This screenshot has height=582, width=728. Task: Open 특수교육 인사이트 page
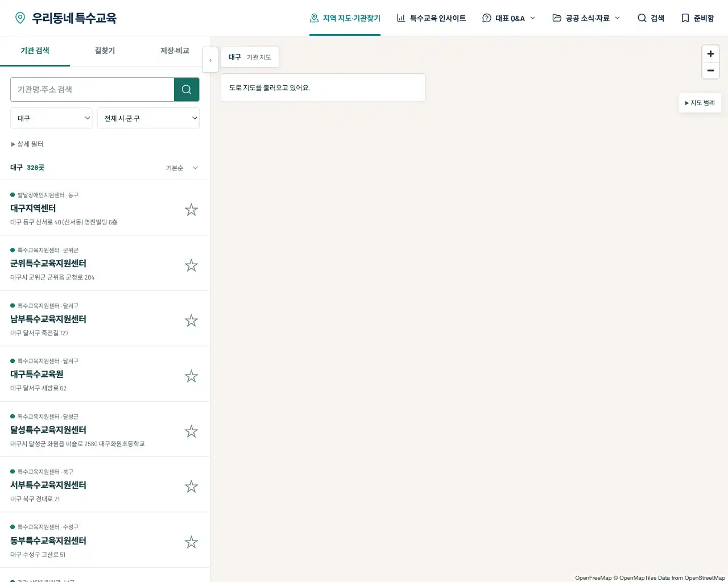tap(431, 18)
